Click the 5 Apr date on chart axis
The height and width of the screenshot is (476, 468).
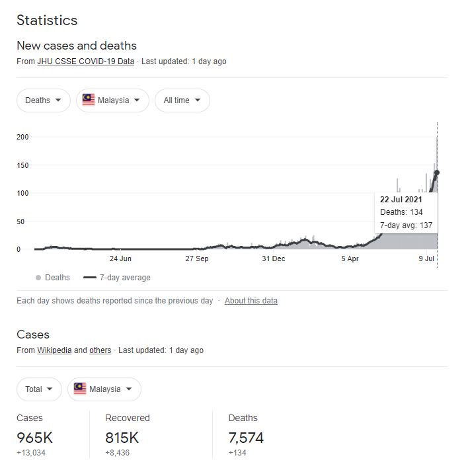(x=350, y=258)
